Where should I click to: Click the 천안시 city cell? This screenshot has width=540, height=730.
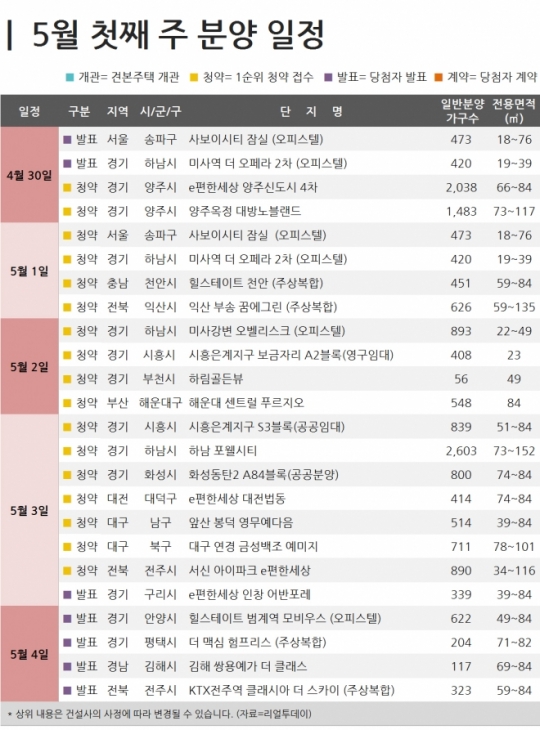[x=161, y=283]
